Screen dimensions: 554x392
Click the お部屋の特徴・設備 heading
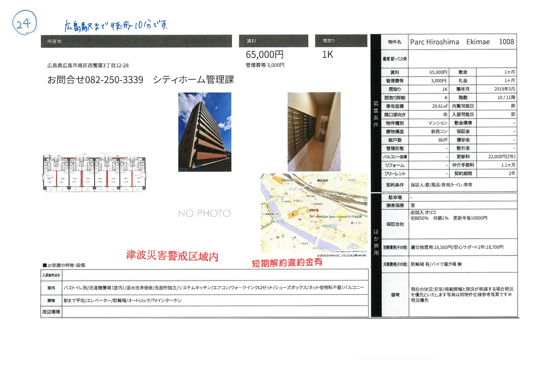coord(64,265)
